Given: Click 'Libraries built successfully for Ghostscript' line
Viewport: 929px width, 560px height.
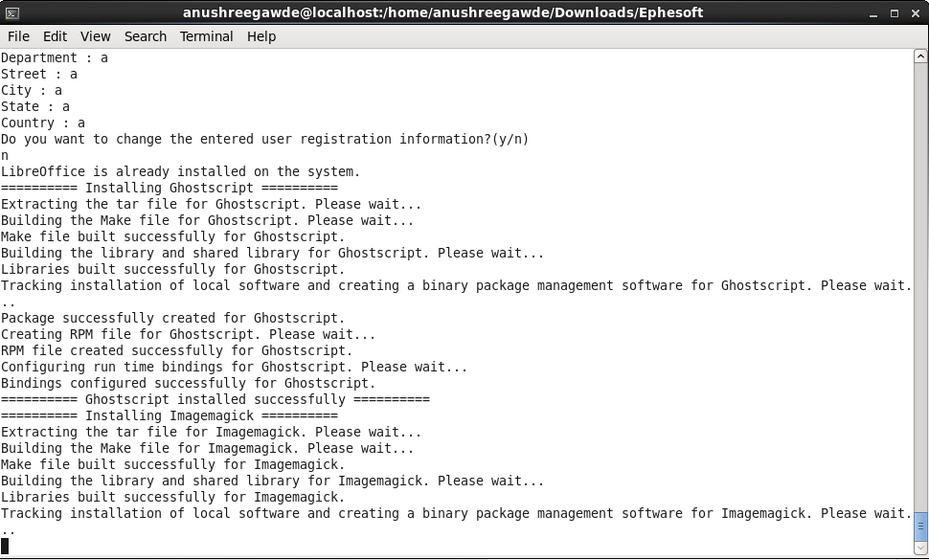Looking at the screenshot, I should click(173, 269).
